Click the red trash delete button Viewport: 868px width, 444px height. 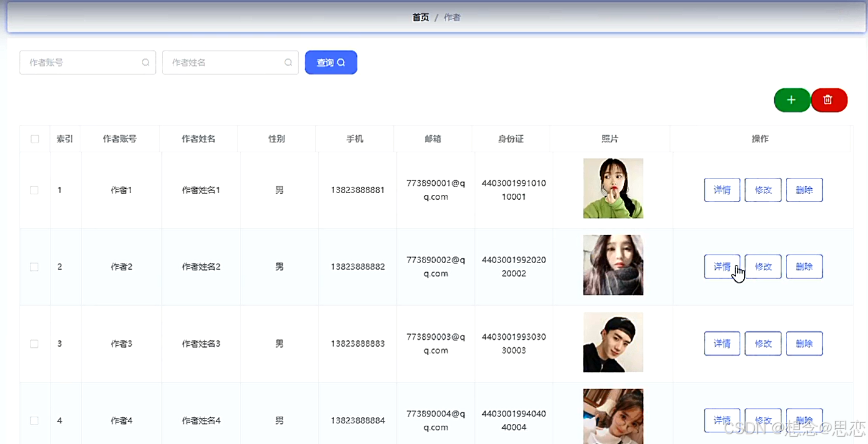pos(828,100)
